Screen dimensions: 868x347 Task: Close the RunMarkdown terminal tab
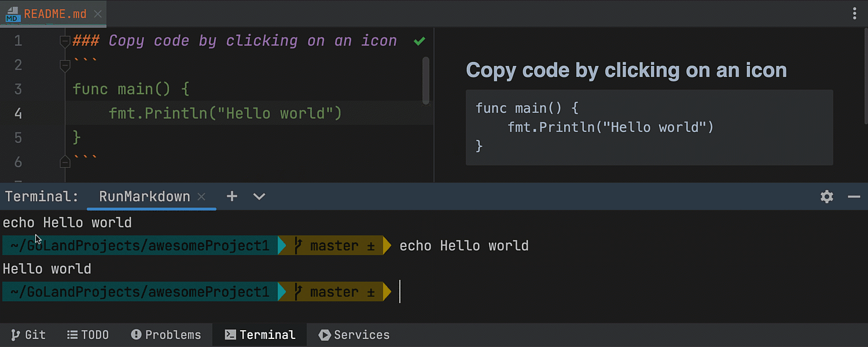(x=201, y=197)
